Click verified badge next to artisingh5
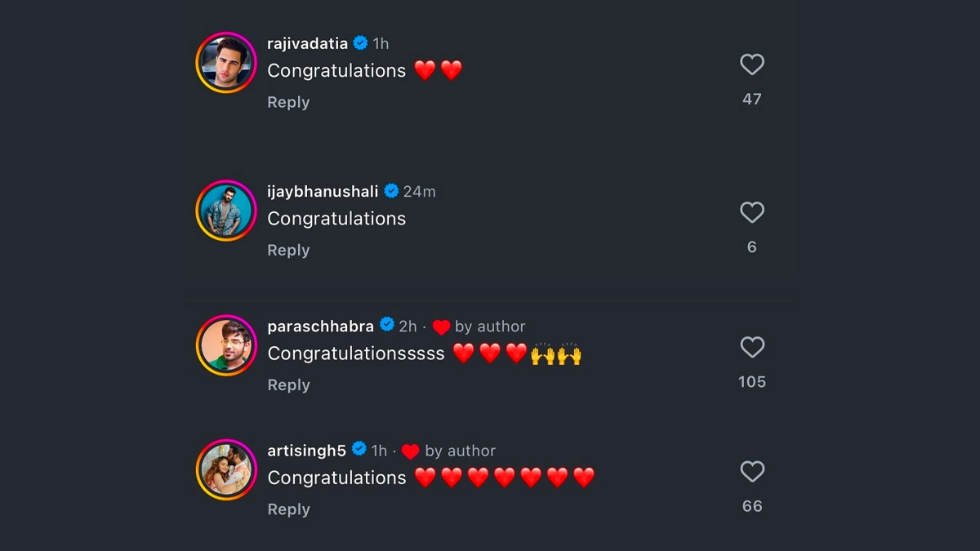 click(359, 450)
